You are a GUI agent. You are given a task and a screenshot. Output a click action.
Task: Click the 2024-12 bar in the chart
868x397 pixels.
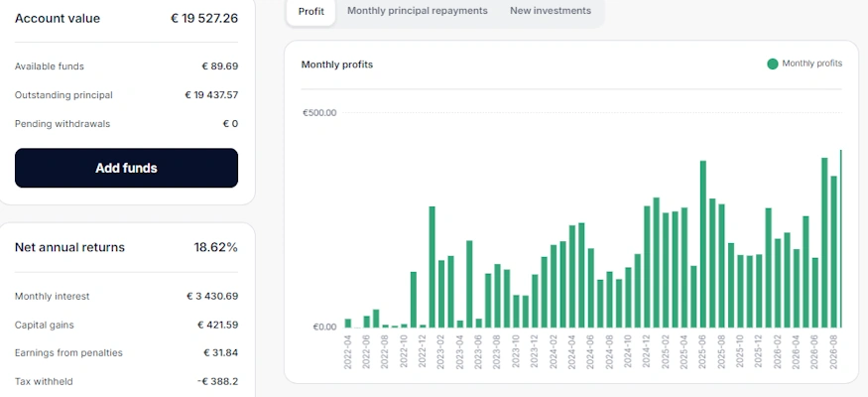coord(647,266)
